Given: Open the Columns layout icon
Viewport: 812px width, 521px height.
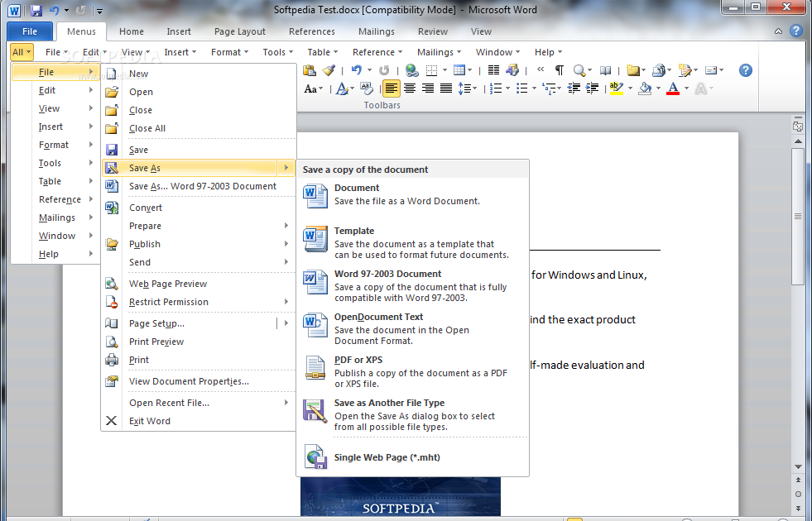Looking at the screenshot, I should [493, 70].
